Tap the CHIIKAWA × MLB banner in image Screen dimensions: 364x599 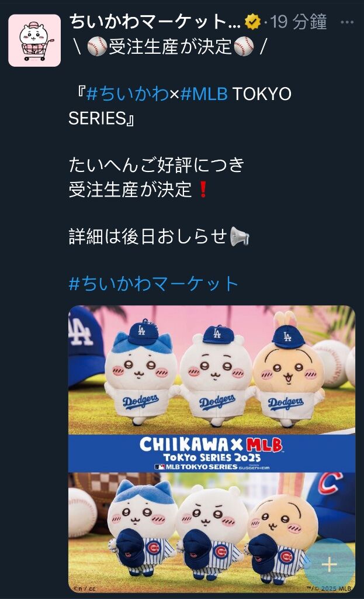(212, 453)
